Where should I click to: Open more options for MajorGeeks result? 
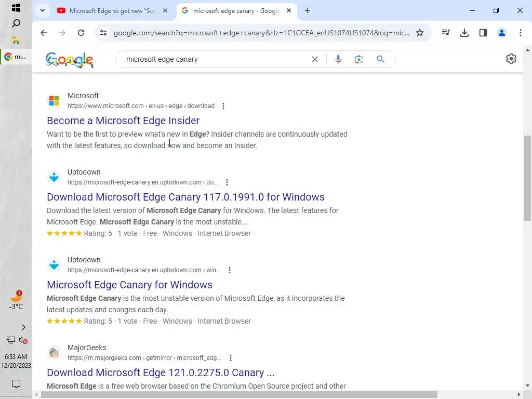pos(231,358)
